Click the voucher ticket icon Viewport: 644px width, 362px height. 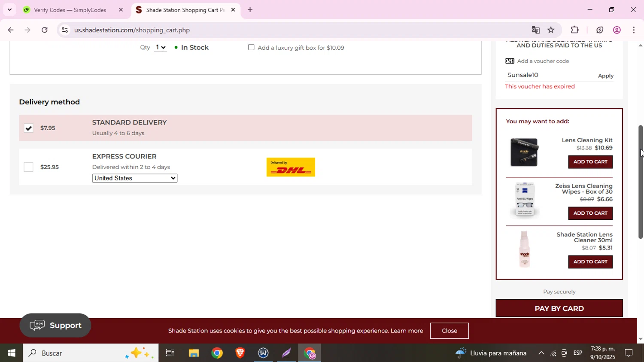click(510, 61)
